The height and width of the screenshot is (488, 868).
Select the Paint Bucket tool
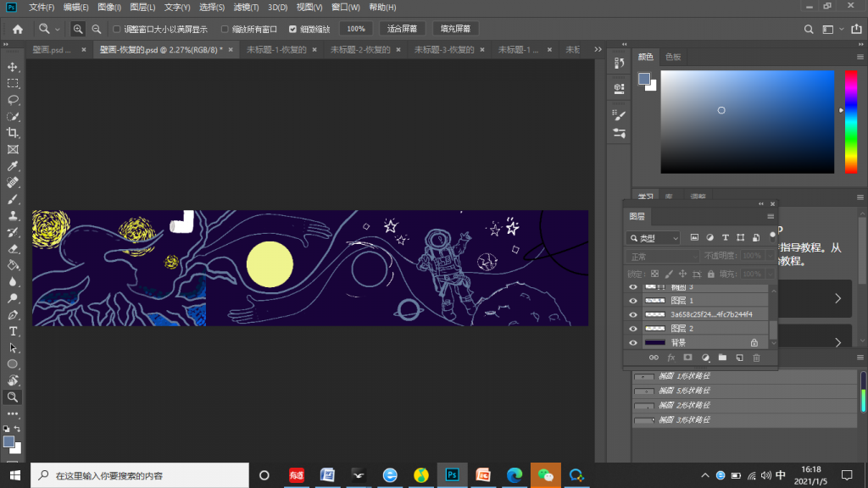(12, 265)
